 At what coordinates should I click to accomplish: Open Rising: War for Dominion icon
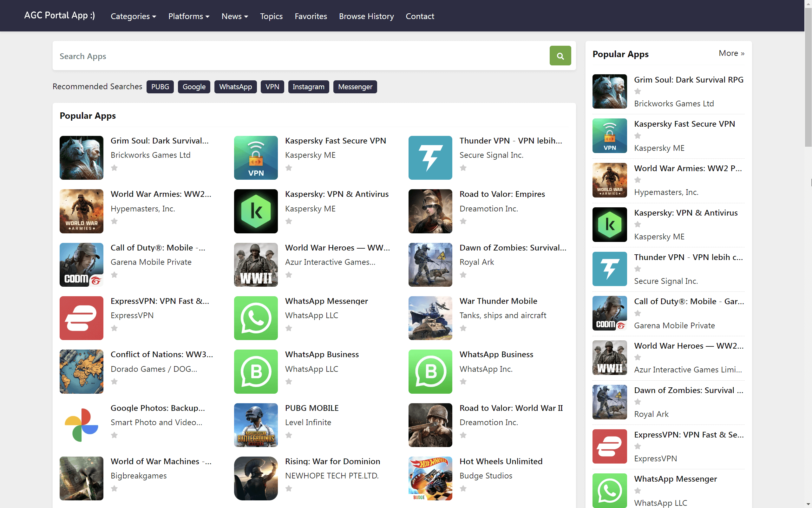coord(256,478)
